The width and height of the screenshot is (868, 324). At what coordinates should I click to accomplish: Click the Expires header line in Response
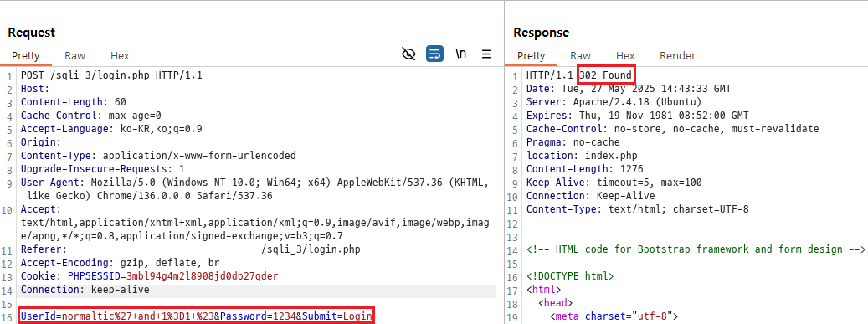click(x=637, y=116)
